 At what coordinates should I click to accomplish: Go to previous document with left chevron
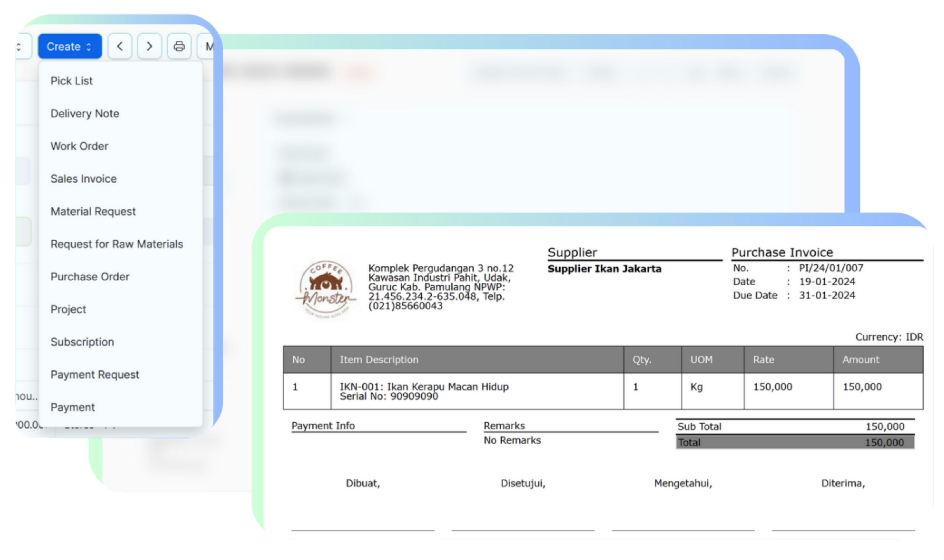120,46
